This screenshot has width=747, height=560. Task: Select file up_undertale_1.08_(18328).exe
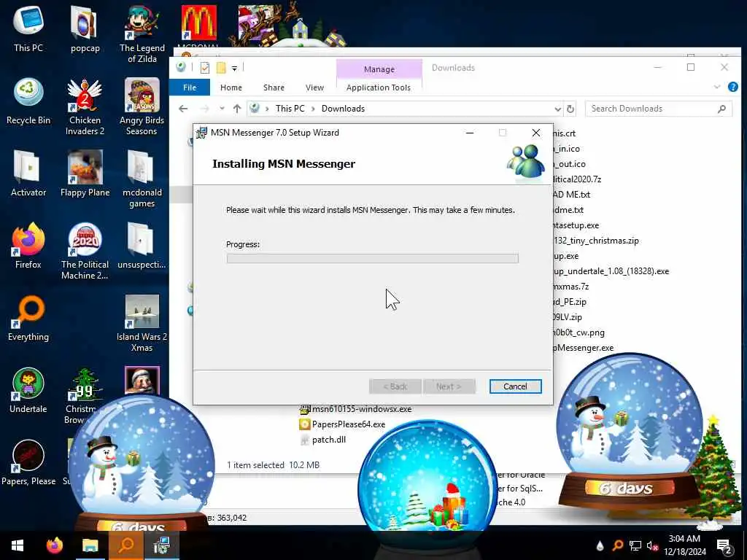pyautogui.click(x=611, y=271)
